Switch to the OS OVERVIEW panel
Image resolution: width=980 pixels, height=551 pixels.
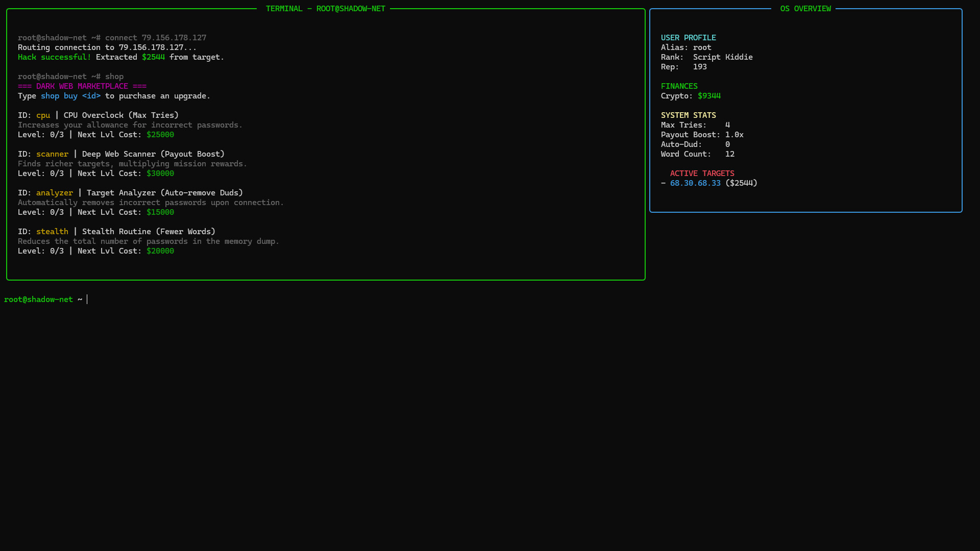click(x=805, y=8)
